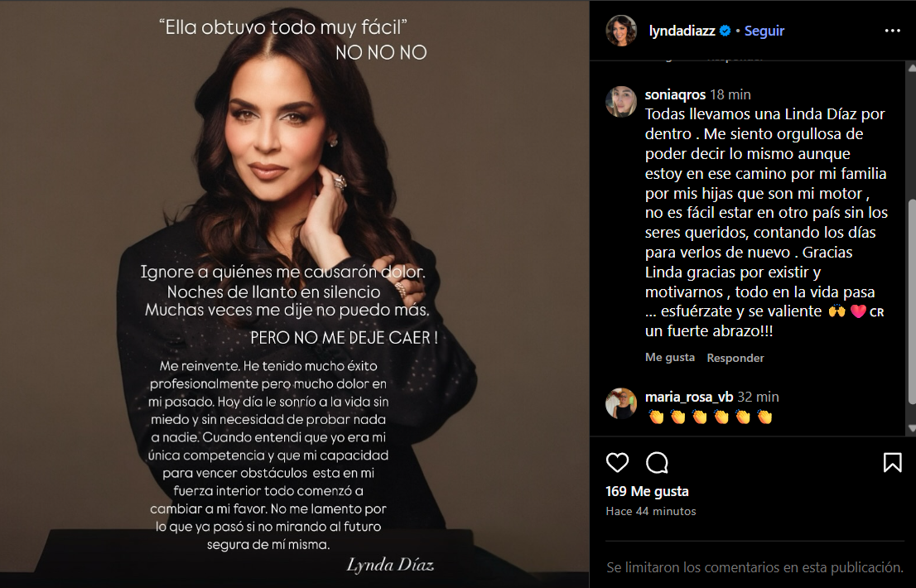
Task: Click the comments scrollbar up arrow
Action: (911, 68)
